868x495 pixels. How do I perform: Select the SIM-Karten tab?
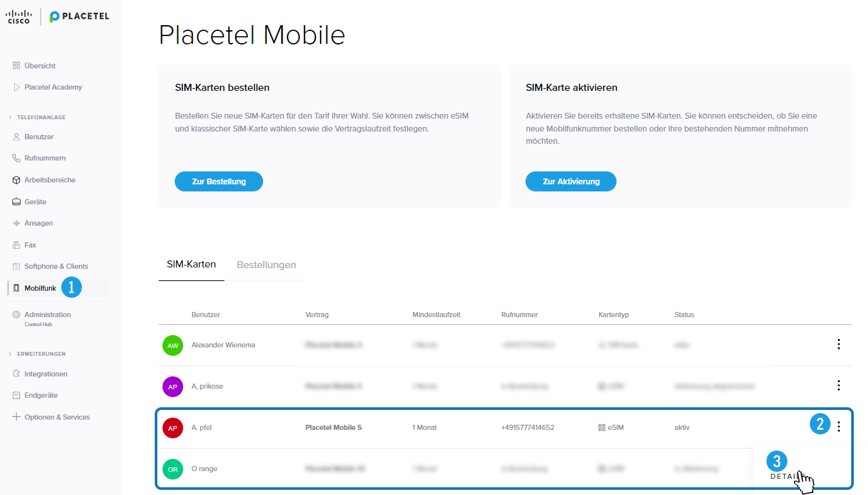[x=191, y=264]
